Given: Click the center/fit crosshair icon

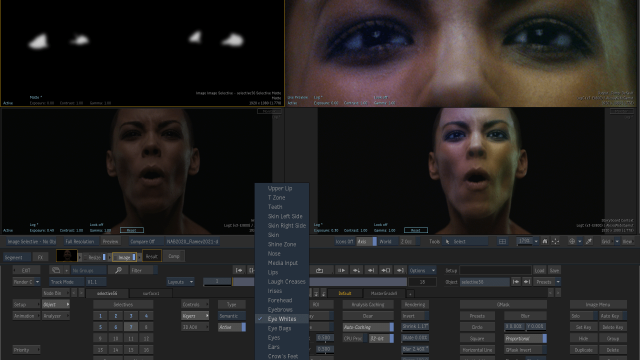Looking at the screenshot, I should coord(556,242).
